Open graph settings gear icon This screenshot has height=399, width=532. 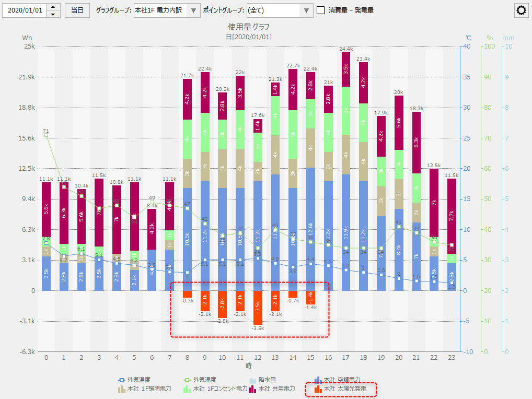tap(521, 10)
